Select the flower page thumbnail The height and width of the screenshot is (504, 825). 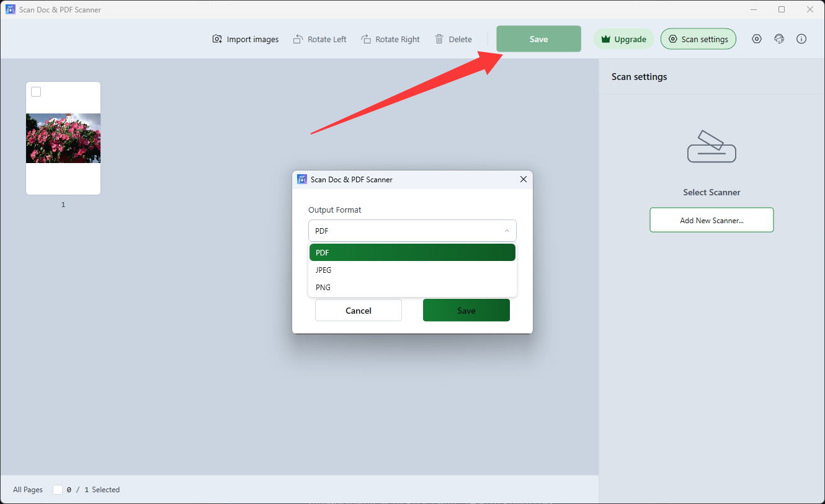coord(63,138)
